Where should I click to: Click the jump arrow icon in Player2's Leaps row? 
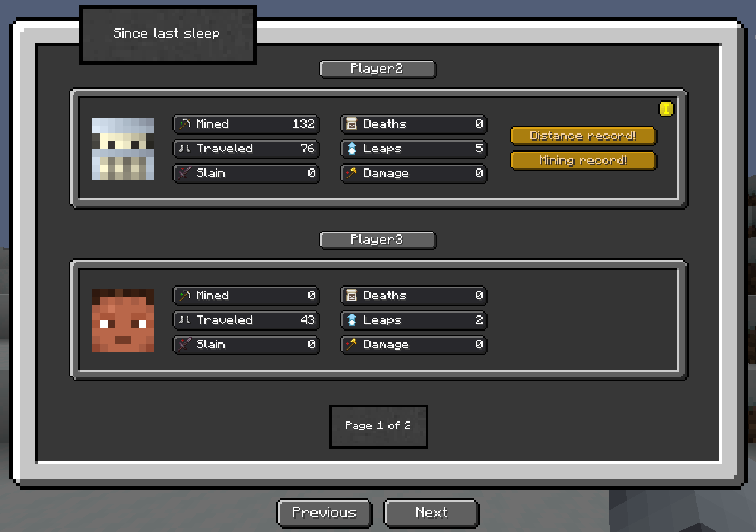(x=352, y=149)
